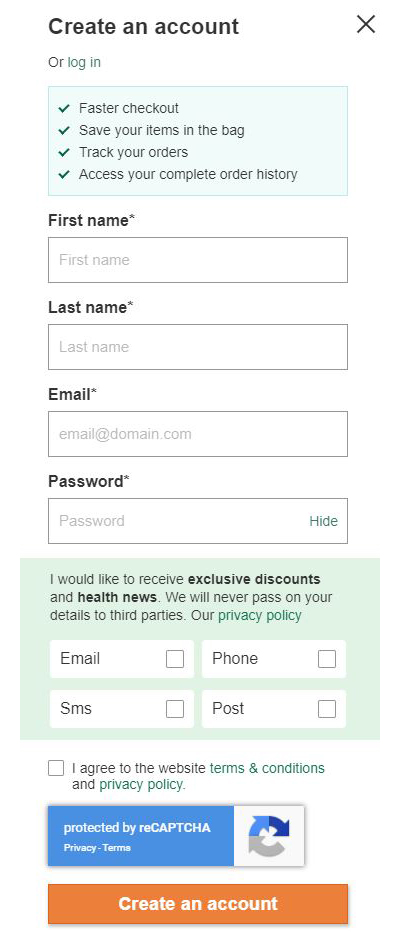Enable the Post contact checkbox

tap(327, 709)
